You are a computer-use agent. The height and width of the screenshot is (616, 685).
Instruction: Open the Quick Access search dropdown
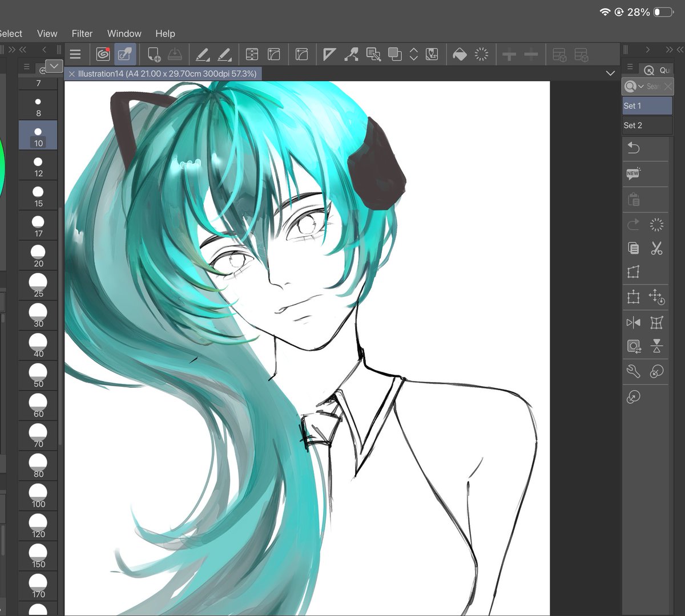(x=634, y=86)
